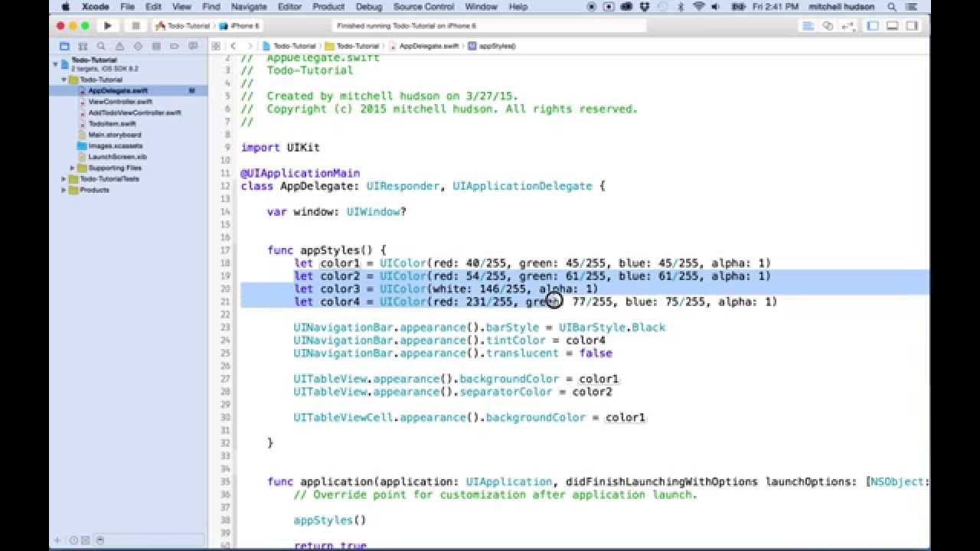Select the Version editor button
This screenshot has width=980, height=551.
(847, 26)
